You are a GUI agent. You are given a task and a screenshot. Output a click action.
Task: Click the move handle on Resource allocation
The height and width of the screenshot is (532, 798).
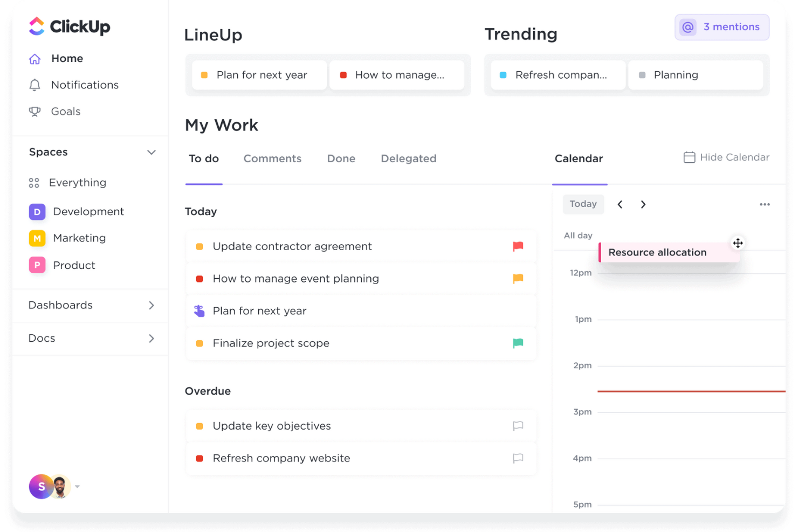click(738, 243)
